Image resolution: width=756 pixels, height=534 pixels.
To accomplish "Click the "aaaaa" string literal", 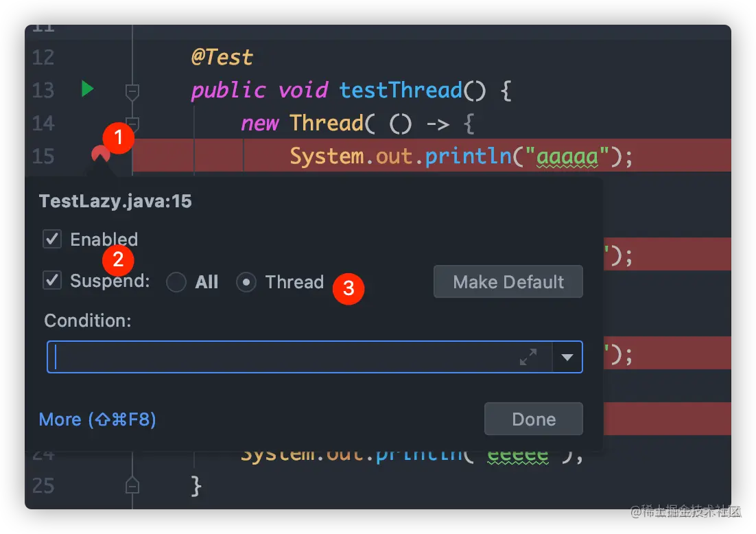I will [x=567, y=156].
